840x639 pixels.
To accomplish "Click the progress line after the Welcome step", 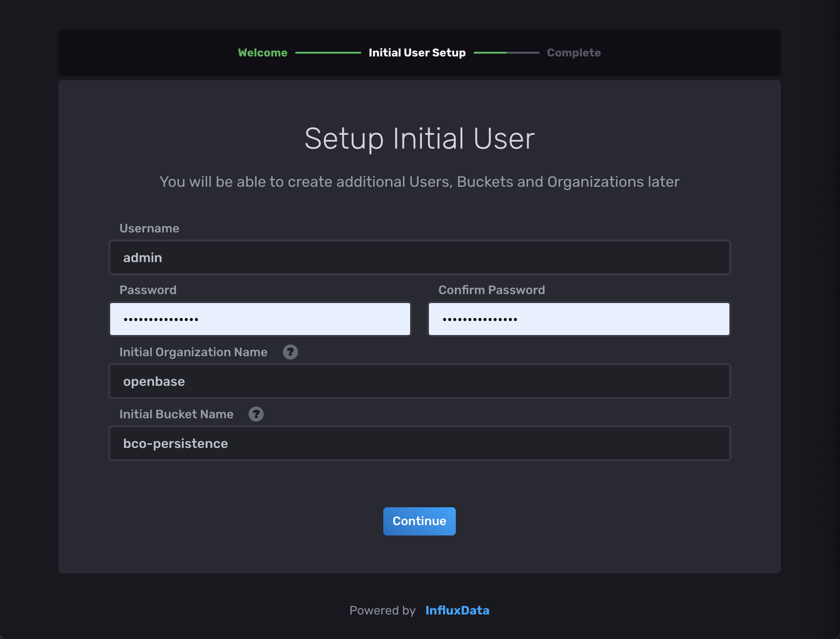I will (x=328, y=53).
